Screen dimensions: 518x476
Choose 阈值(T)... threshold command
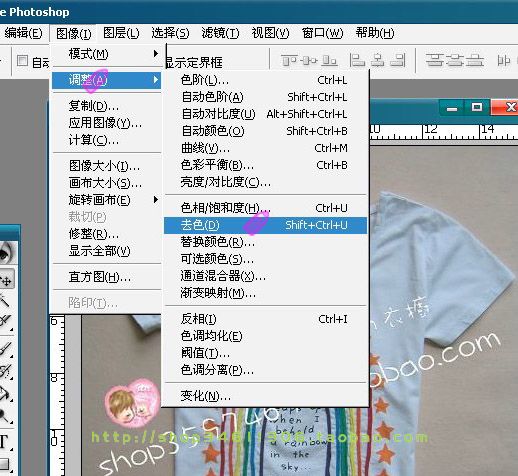click(265, 353)
